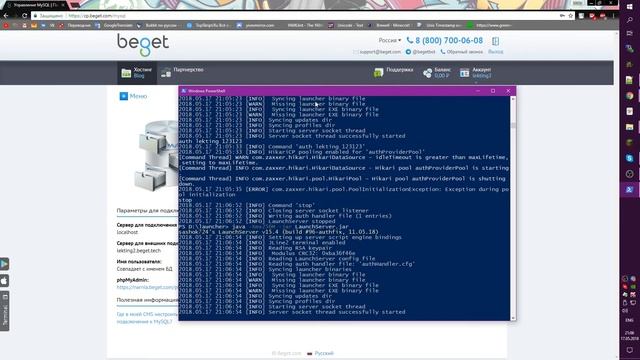Bookmark this page with the star icon
Viewport: 640px width, 360px height.
[x=571, y=16]
